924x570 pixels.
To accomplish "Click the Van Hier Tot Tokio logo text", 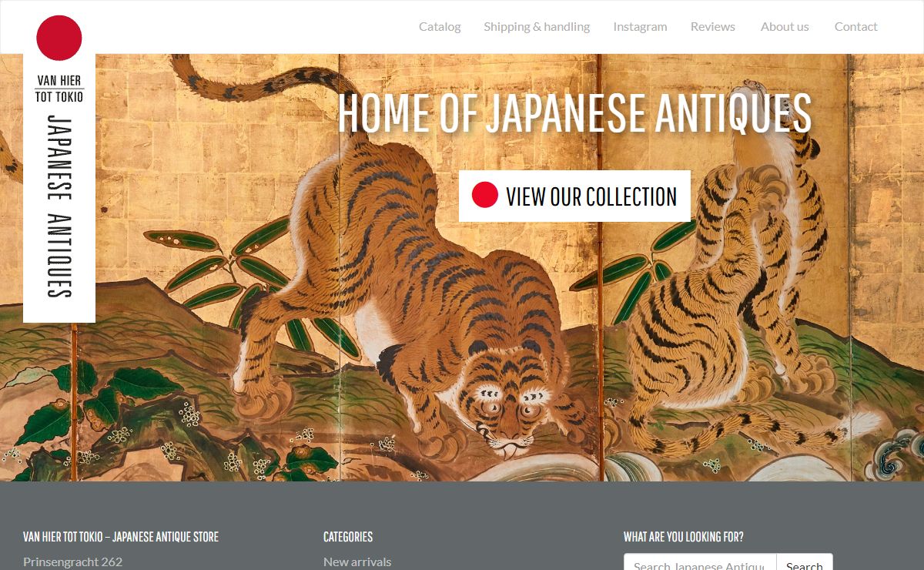I will [x=59, y=89].
